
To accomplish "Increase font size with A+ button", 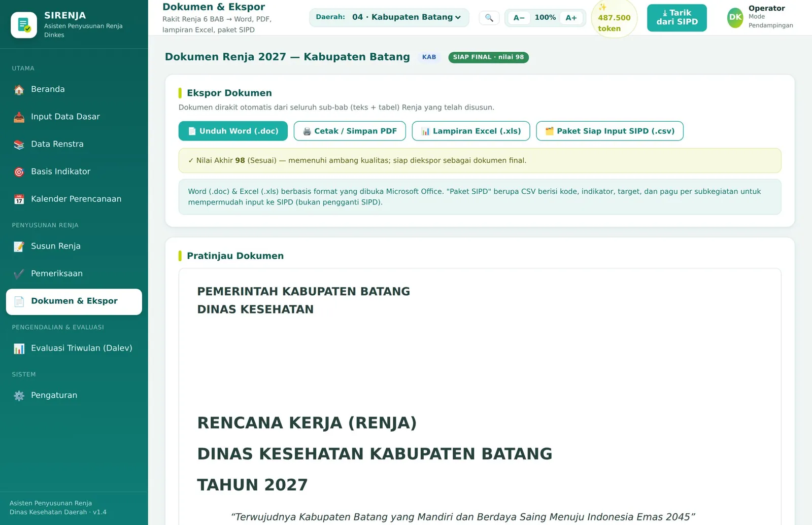I will click(x=571, y=18).
